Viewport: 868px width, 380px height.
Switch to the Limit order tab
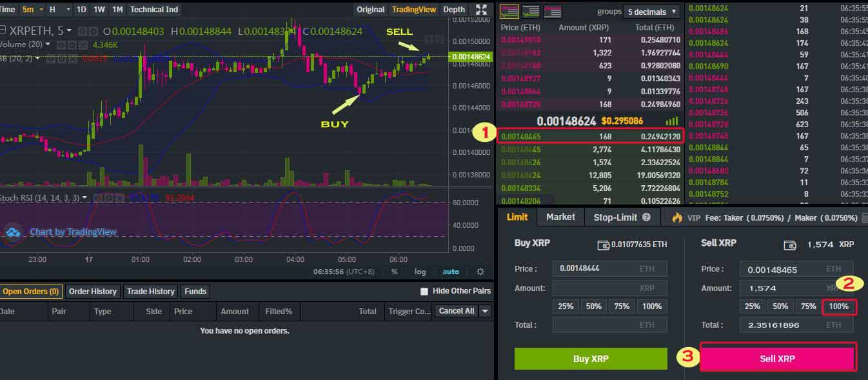[x=517, y=217]
